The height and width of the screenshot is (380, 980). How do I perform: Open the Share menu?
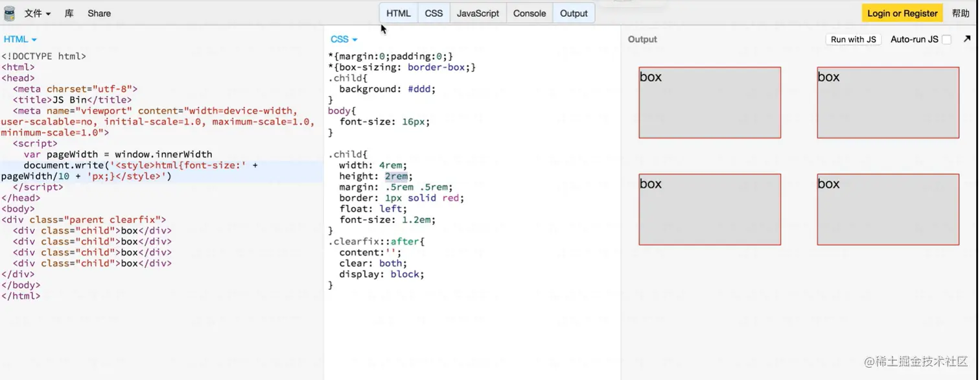tap(99, 13)
